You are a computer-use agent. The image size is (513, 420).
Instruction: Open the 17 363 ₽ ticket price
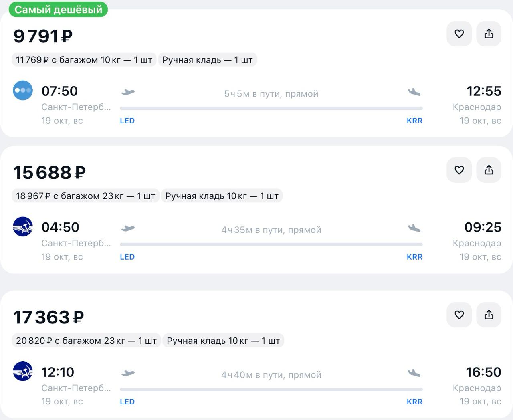coord(48,317)
